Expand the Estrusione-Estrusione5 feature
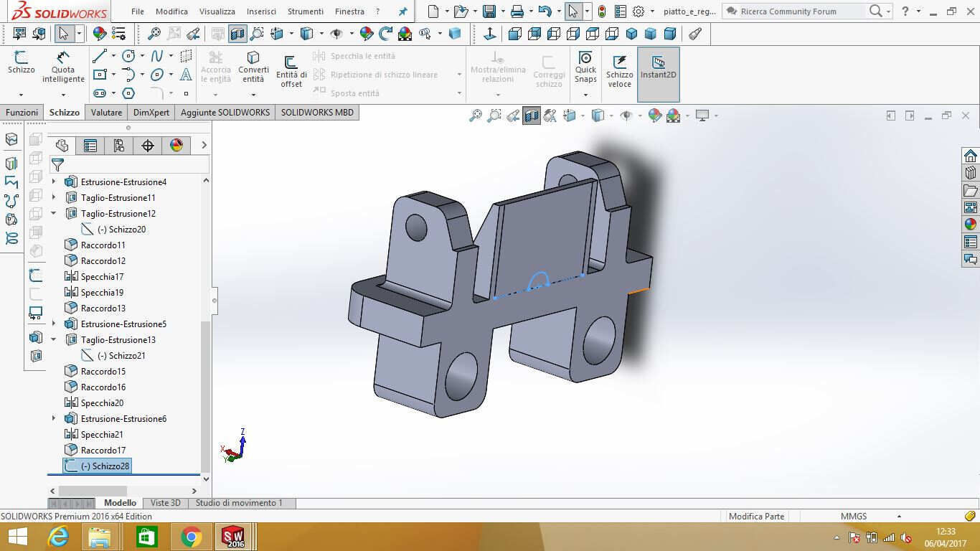 (x=54, y=324)
